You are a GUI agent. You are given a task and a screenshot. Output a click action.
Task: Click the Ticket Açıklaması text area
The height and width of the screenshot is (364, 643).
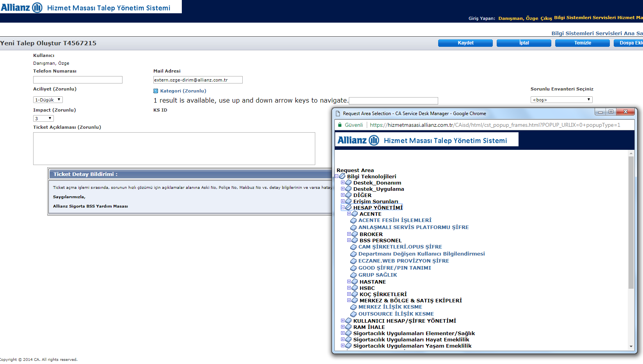[x=174, y=149]
